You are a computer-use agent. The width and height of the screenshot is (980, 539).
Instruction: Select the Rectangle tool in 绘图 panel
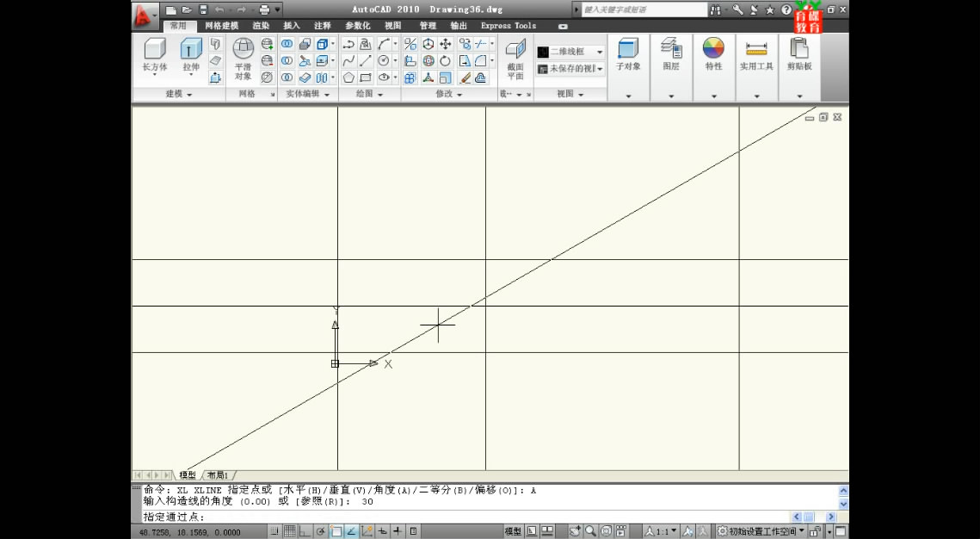(366, 77)
